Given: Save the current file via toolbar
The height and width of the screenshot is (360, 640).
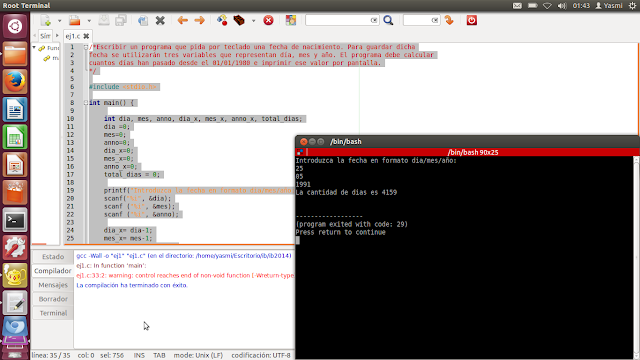Looking at the screenshot, I should tap(104, 20).
